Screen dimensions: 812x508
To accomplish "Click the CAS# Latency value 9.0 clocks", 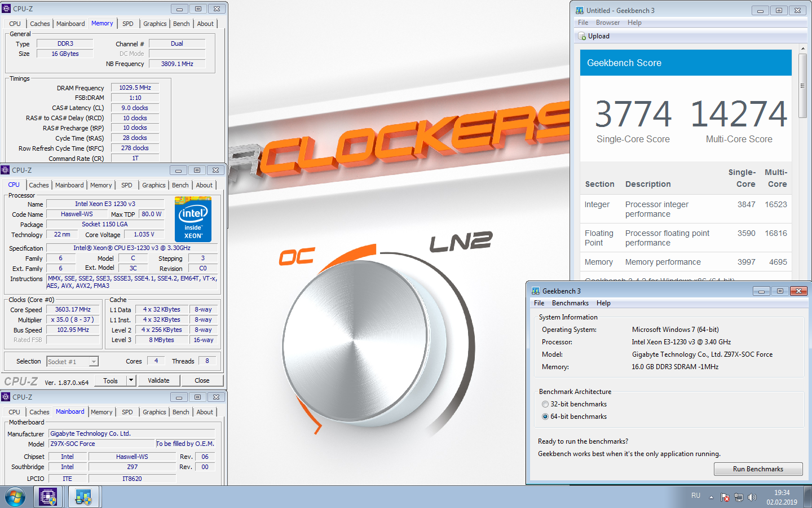I will tap(135, 108).
